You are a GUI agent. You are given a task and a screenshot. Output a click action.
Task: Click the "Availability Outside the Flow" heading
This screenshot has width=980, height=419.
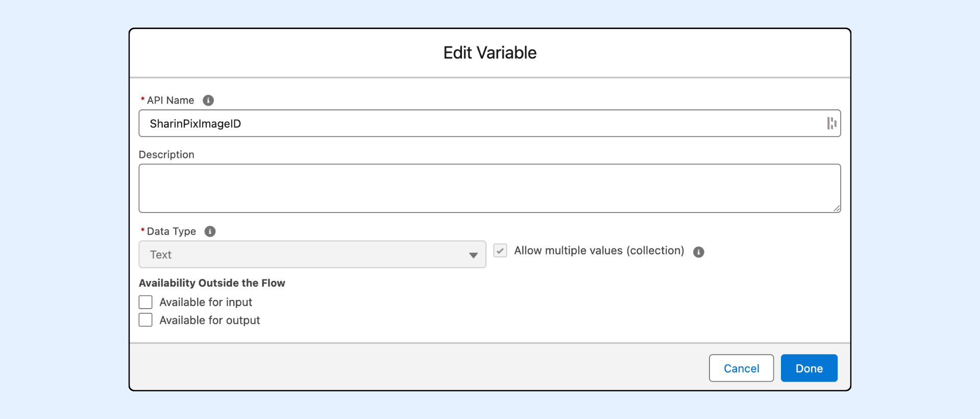point(212,283)
